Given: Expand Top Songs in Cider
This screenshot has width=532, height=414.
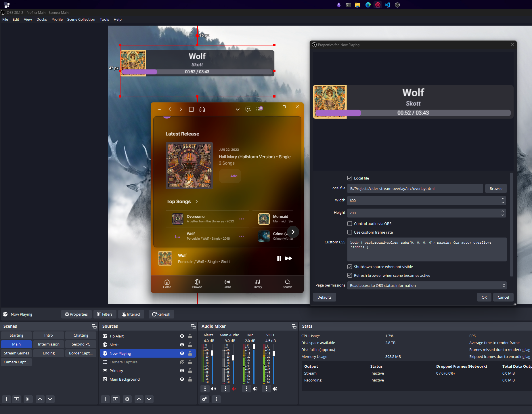Looking at the screenshot, I should click(197, 201).
